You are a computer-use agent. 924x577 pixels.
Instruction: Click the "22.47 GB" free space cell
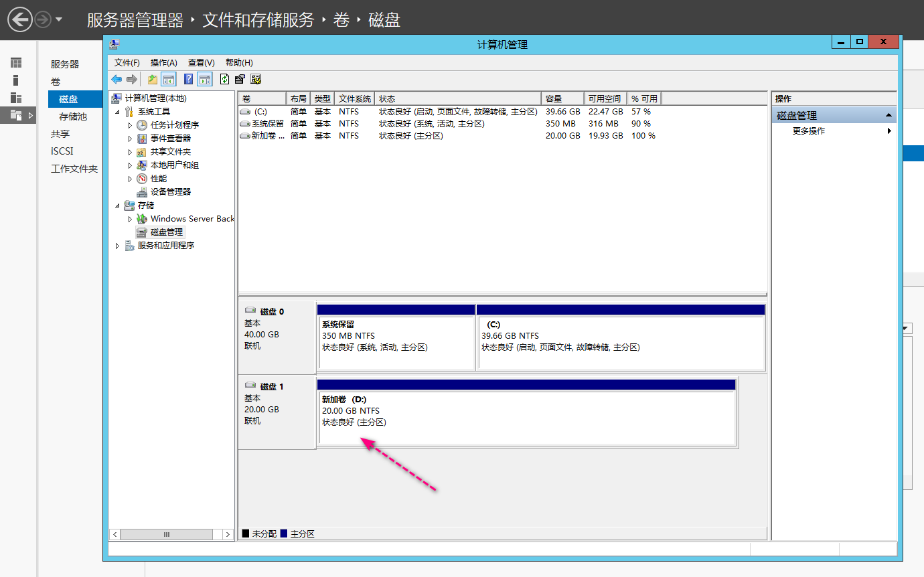tap(606, 112)
